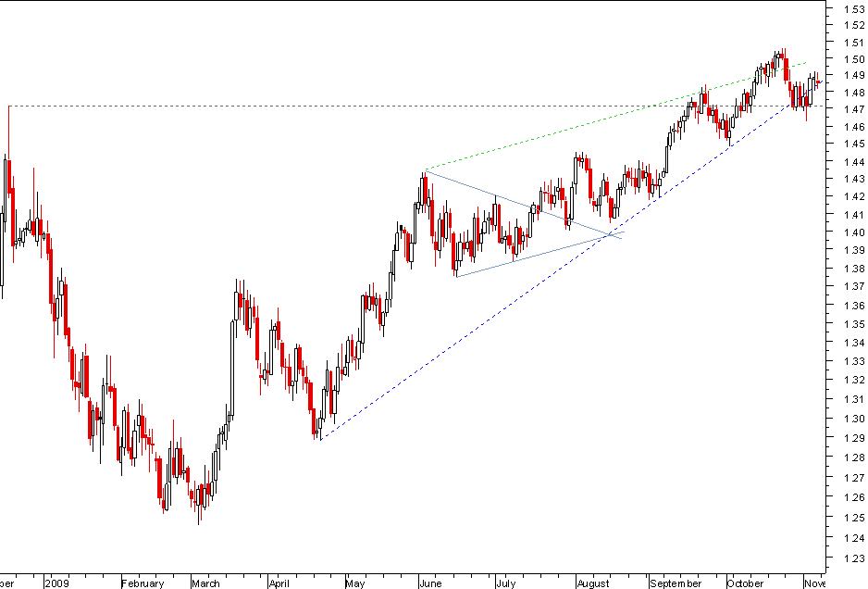Viewport: 868px width, 589px height.
Task: Select the green dotted upper trendline
Action: click(614, 118)
